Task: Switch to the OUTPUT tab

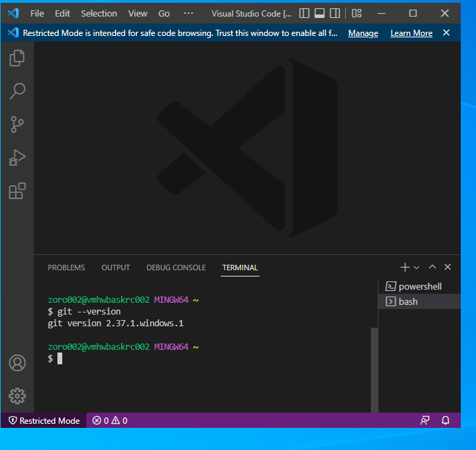Action: point(116,268)
